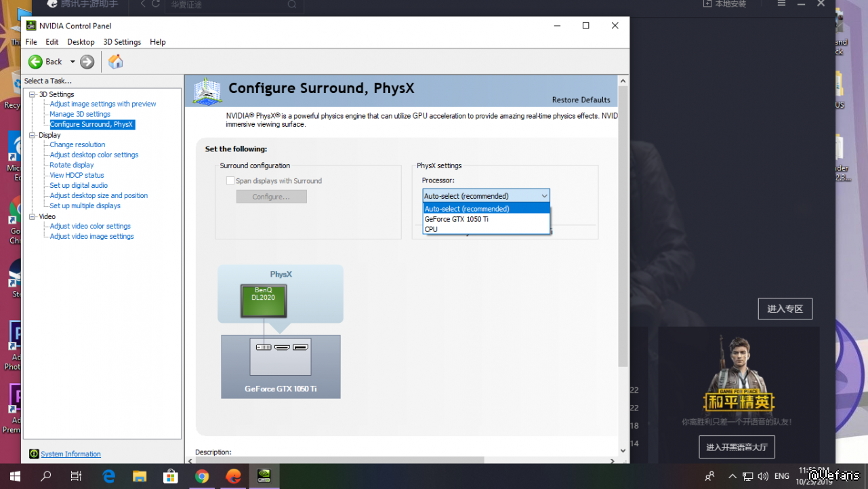Screen dimensions: 868x489
Task: Open the People icon in the system tray
Action: pos(709,476)
